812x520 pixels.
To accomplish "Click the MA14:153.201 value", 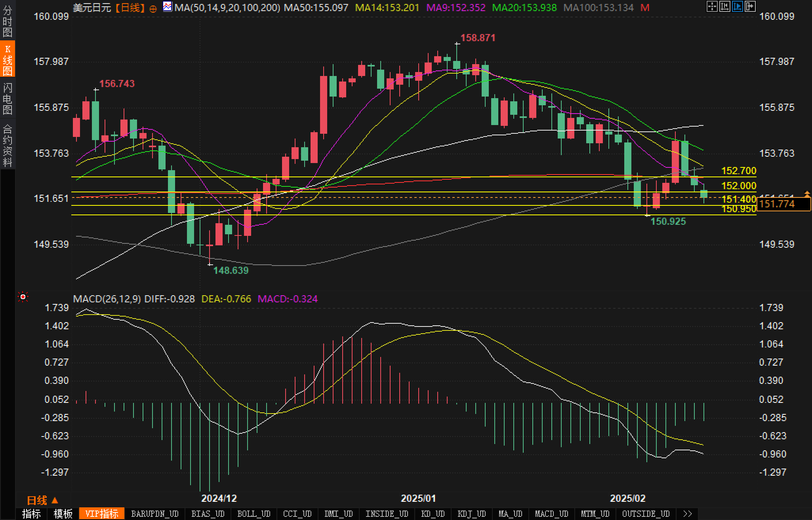I will (387, 8).
